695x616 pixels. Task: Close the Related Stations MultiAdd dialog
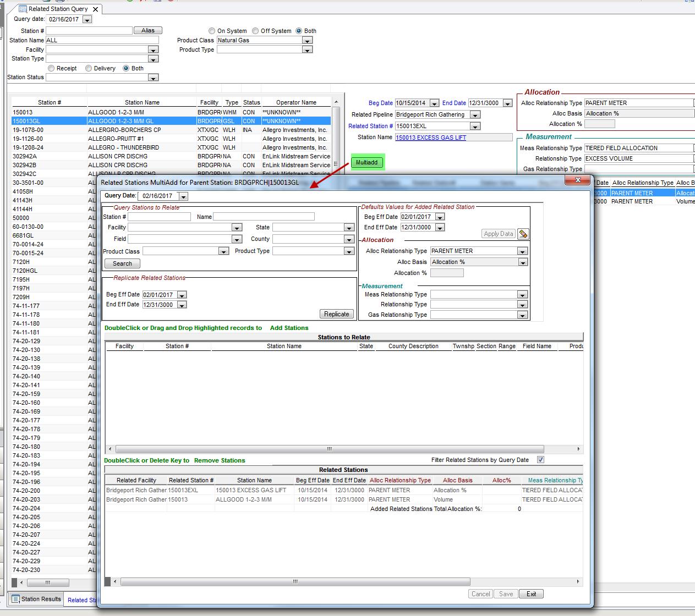click(578, 180)
